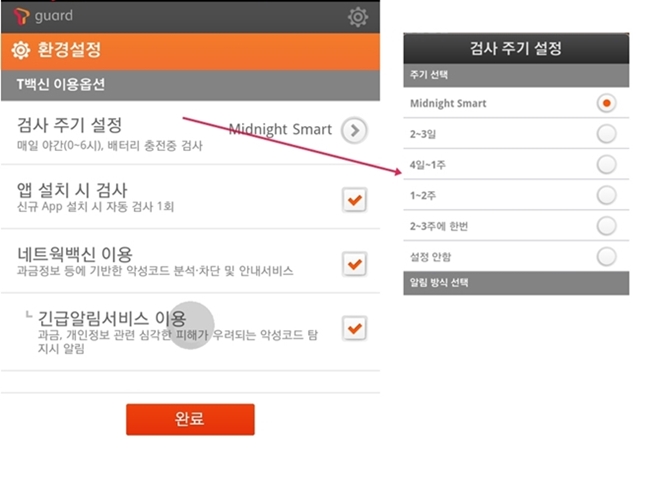Image resolution: width=660 pixels, height=488 pixels.
Task: Click the T guard logo icon
Action: coord(21,16)
